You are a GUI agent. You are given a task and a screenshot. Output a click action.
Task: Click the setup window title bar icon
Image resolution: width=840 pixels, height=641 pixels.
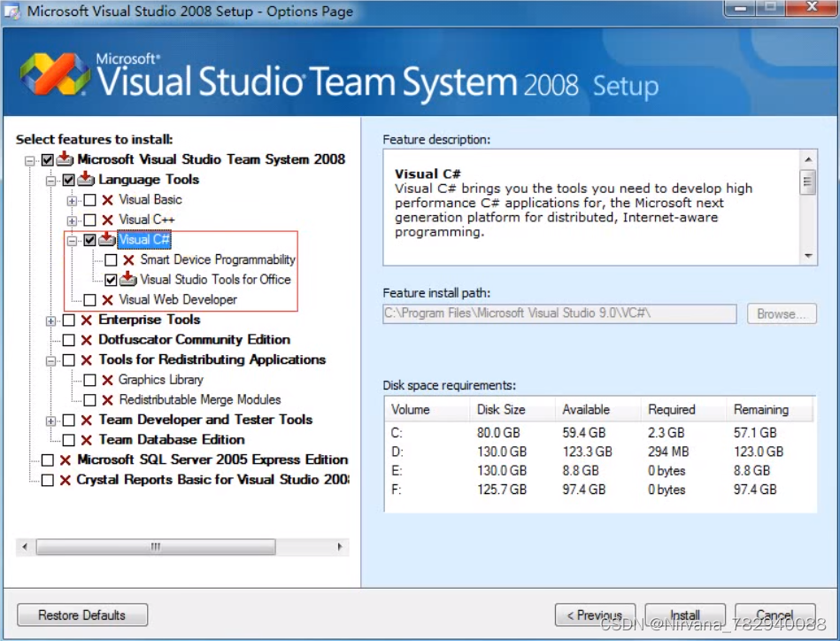(12, 11)
